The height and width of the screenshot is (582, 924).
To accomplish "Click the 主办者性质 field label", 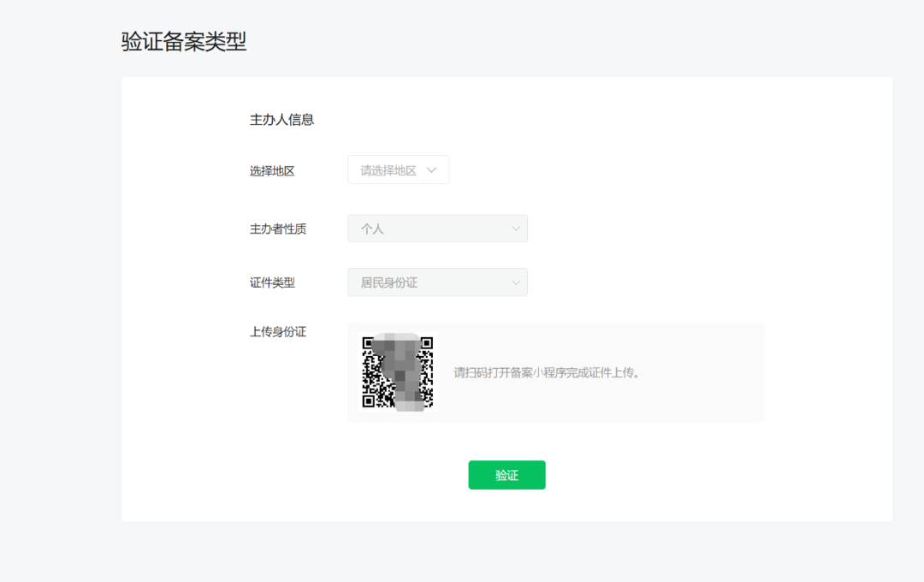I will tap(278, 229).
